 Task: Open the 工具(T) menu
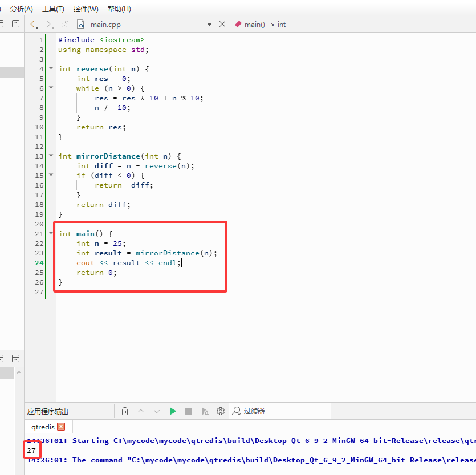tap(53, 9)
